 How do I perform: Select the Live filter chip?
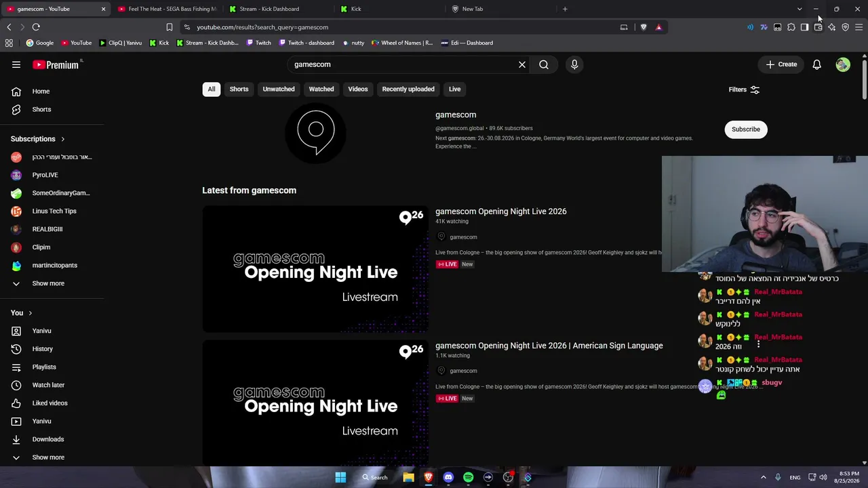tap(454, 89)
